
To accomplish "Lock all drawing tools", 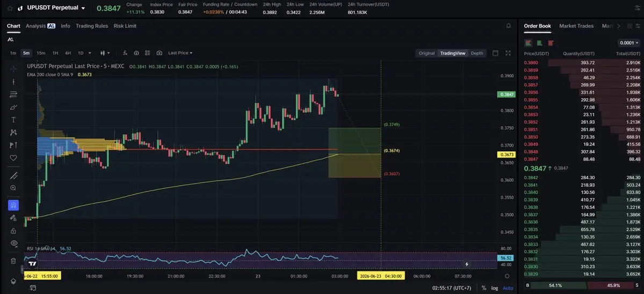I will pos(13,231).
